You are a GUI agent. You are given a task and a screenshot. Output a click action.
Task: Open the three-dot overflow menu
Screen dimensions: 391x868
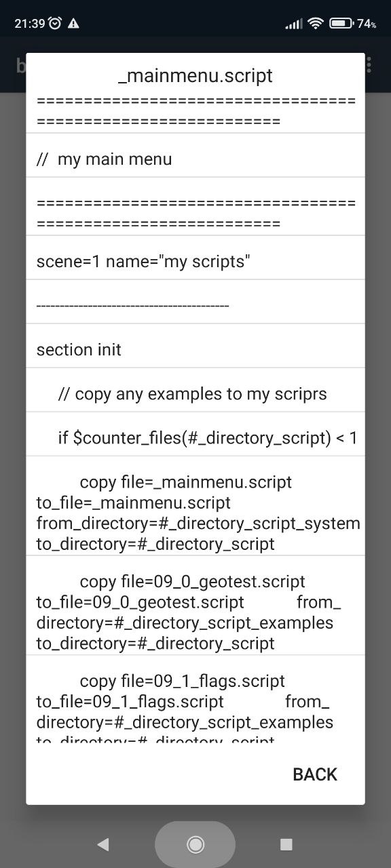click(x=369, y=64)
